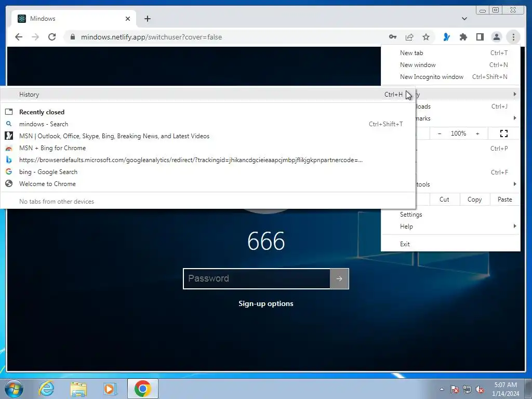Screen dimensions: 532x399
Task: Click the Sign-up options link
Action: point(265,303)
